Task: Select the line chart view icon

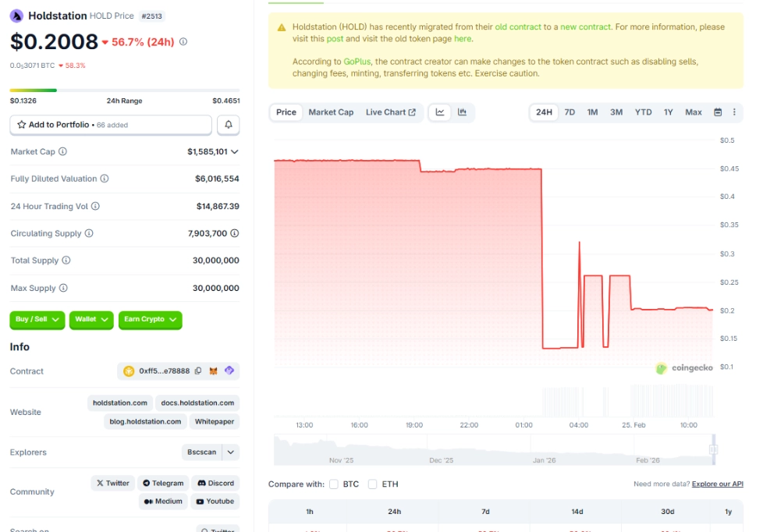Action: click(x=440, y=112)
